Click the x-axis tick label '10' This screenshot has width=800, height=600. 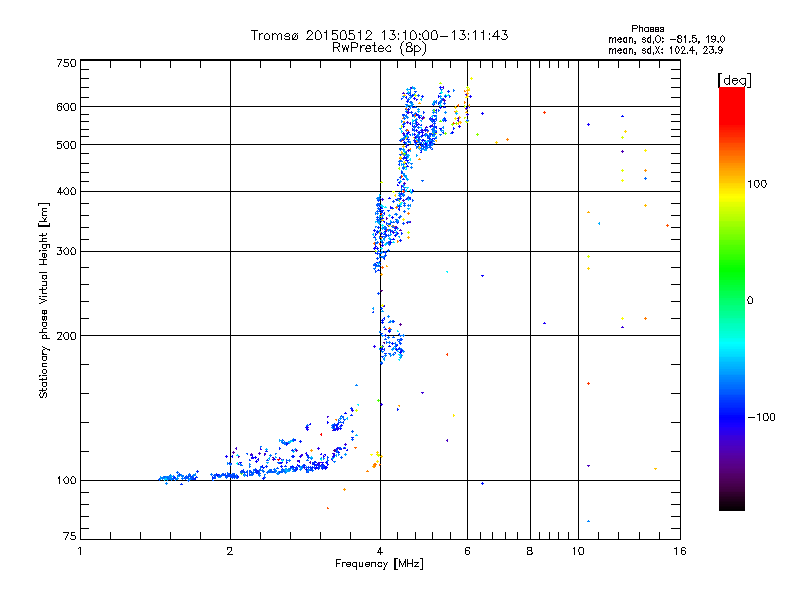pyautogui.click(x=578, y=551)
